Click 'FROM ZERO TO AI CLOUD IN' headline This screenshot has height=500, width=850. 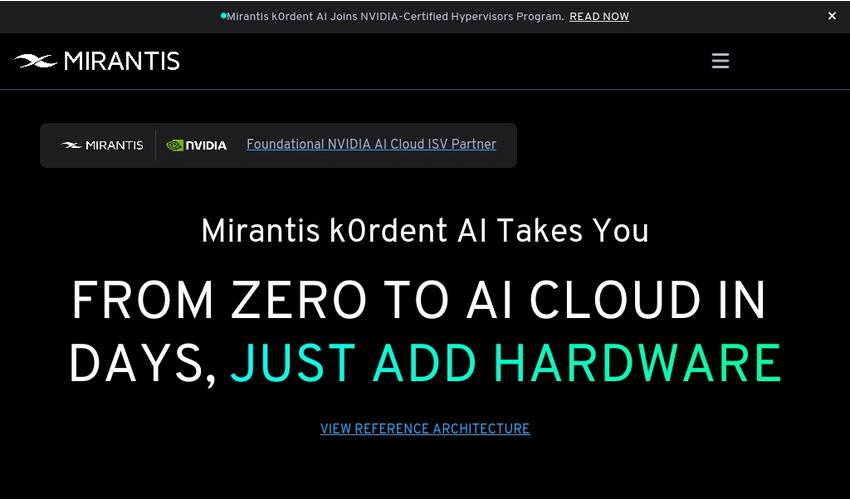(x=418, y=300)
